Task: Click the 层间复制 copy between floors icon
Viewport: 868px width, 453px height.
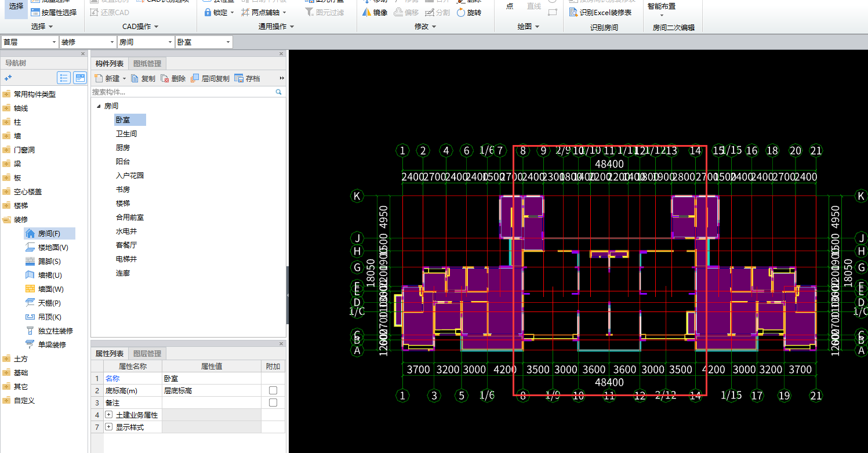Action: [x=195, y=78]
